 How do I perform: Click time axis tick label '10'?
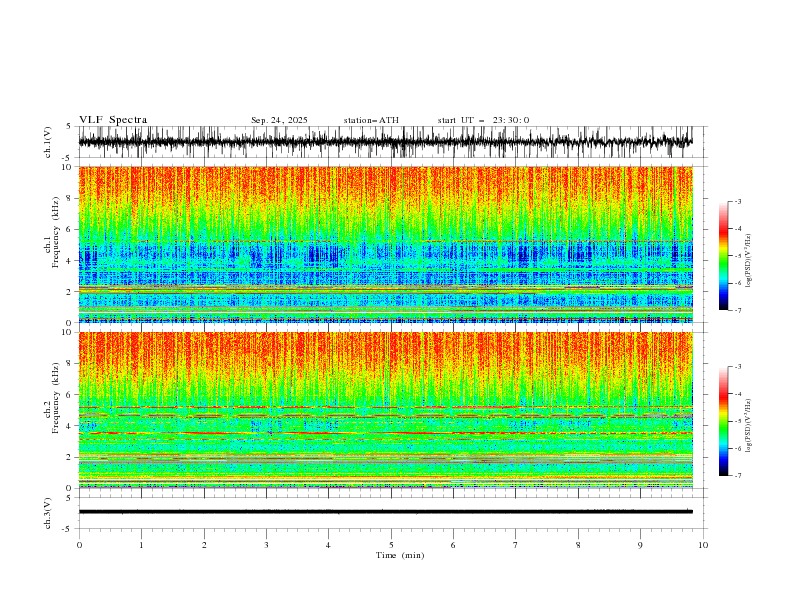pos(703,545)
